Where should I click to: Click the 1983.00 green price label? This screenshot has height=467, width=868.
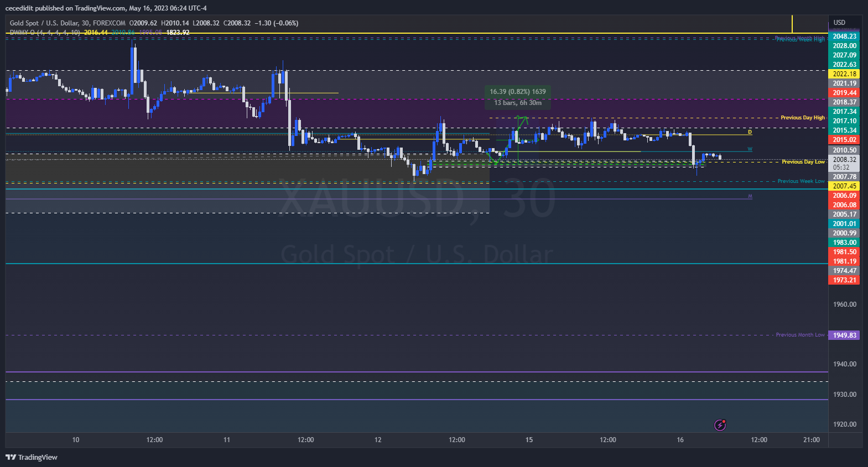coord(844,243)
